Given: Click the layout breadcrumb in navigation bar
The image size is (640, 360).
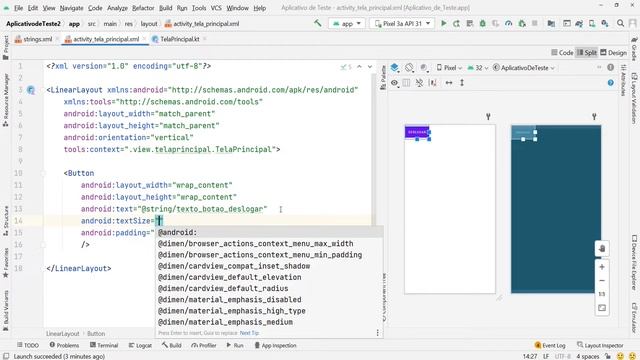Looking at the screenshot, I should point(149,24).
